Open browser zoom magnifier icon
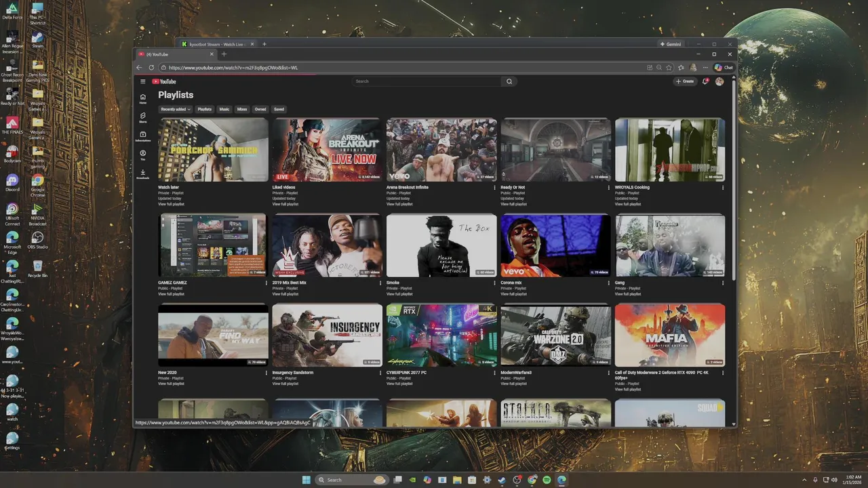Image resolution: width=868 pixels, height=488 pixels. coord(659,68)
